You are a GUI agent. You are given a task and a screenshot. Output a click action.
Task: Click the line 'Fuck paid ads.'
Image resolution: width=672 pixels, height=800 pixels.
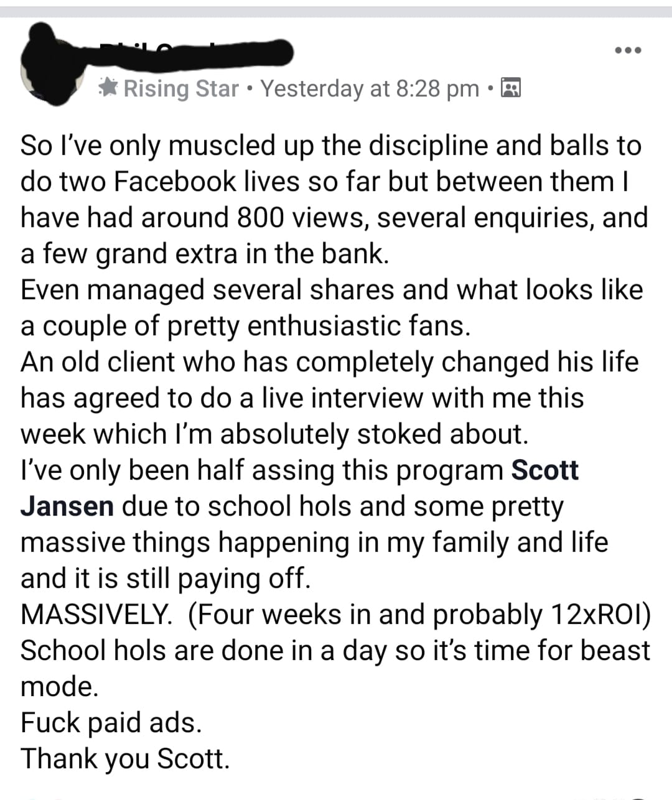tap(111, 722)
